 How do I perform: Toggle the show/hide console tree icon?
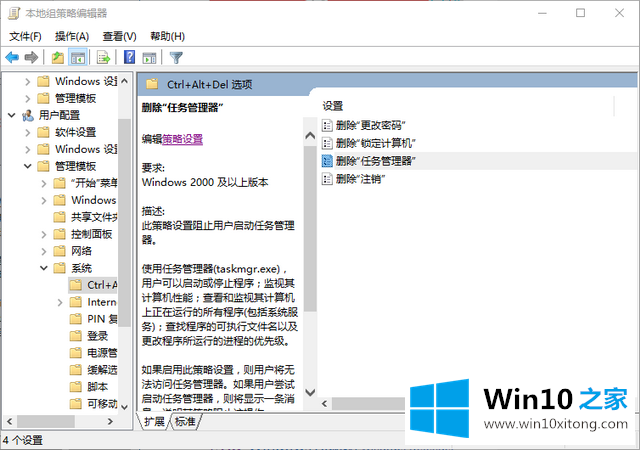pyautogui.click(x=78, y=57)
